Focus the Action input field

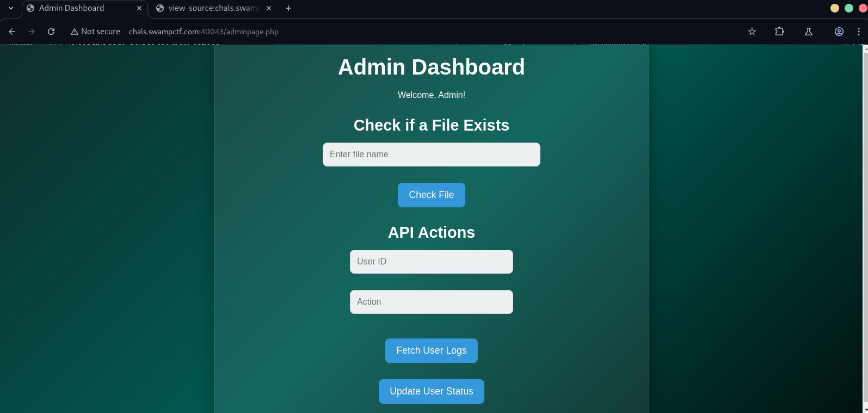[431, 302]
